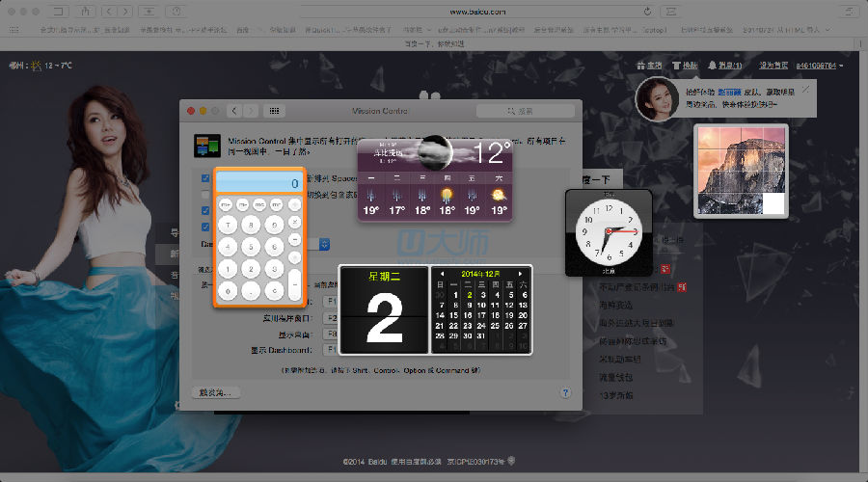The image size is (868, 482).
Task: Open the analog clock widget
Action: pyautogui.click(x=608, y=232)
